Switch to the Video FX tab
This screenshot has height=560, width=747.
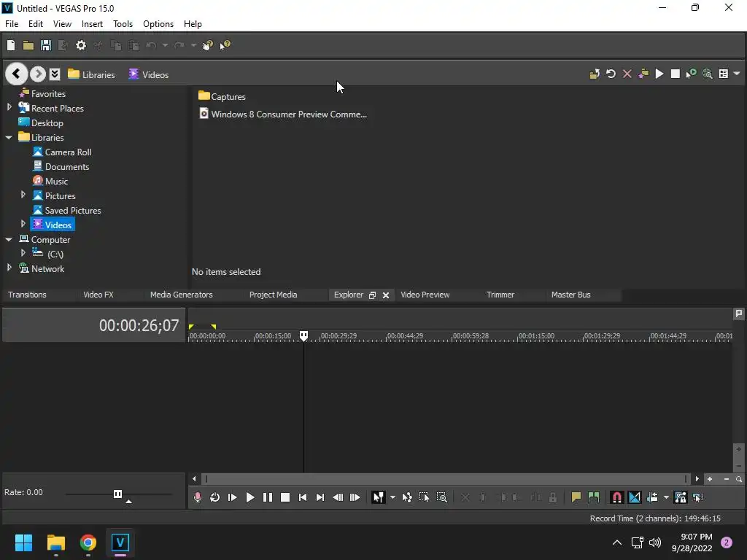(98, 295)
